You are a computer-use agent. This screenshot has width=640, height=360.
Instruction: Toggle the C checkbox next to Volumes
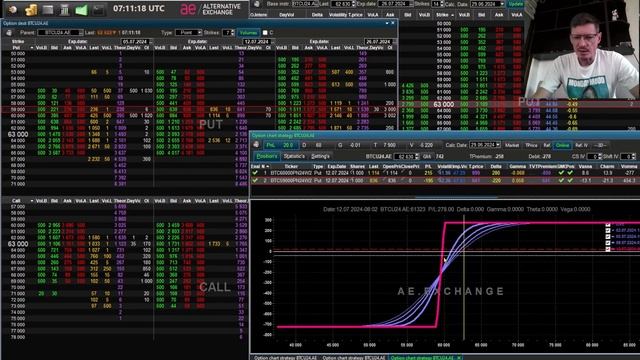265,33
